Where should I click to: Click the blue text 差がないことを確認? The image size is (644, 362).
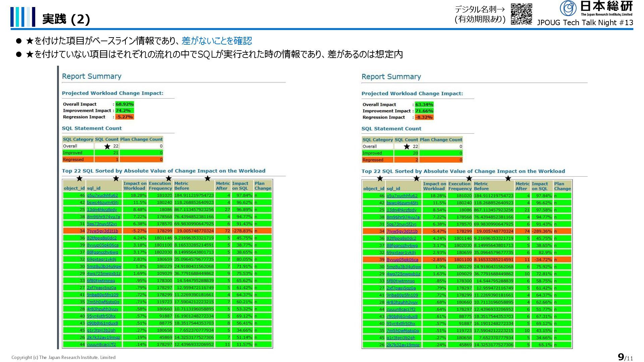(x=217, y=41)
